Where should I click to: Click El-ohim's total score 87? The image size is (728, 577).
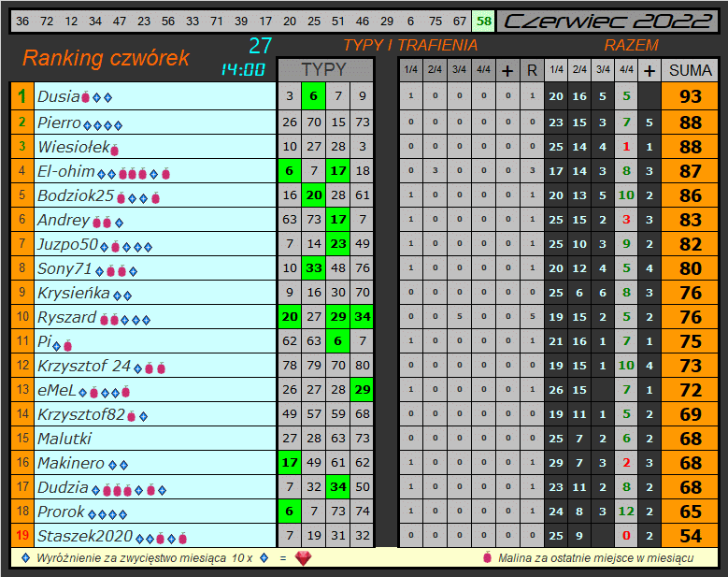pyautogui.click(x=690, y=171)
